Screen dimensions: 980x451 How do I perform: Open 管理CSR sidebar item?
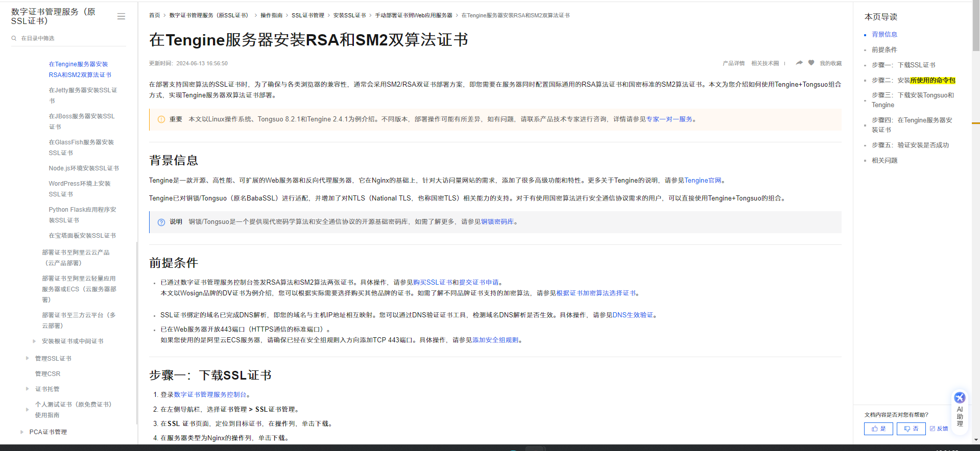[47, 374]
